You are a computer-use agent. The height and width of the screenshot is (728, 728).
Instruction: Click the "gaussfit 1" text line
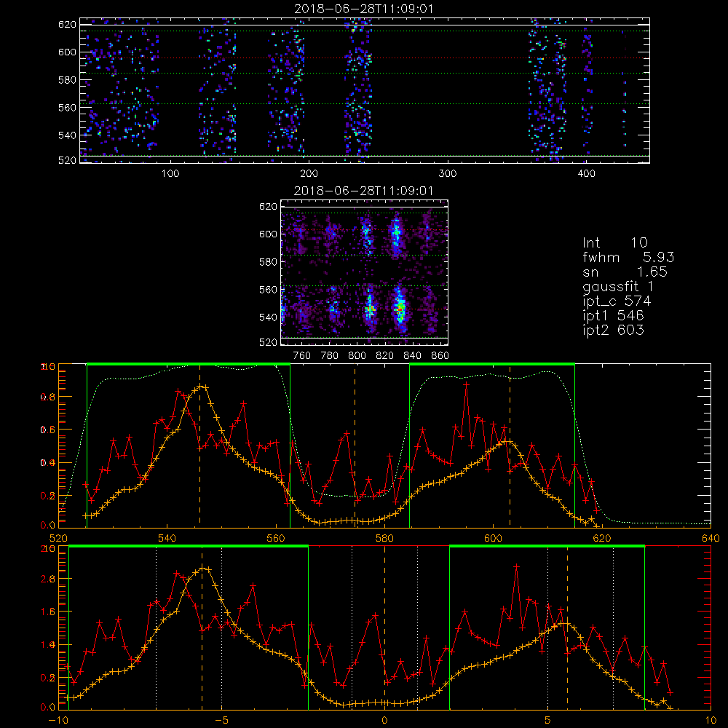point(618,286)
